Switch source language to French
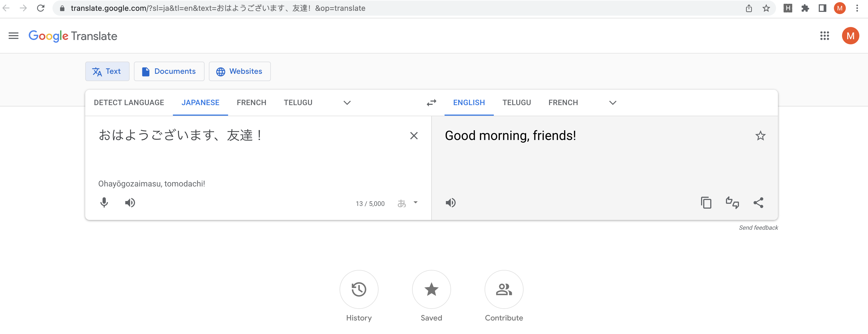The width and height of the screenshot is (868, 334). click(251, 102)
